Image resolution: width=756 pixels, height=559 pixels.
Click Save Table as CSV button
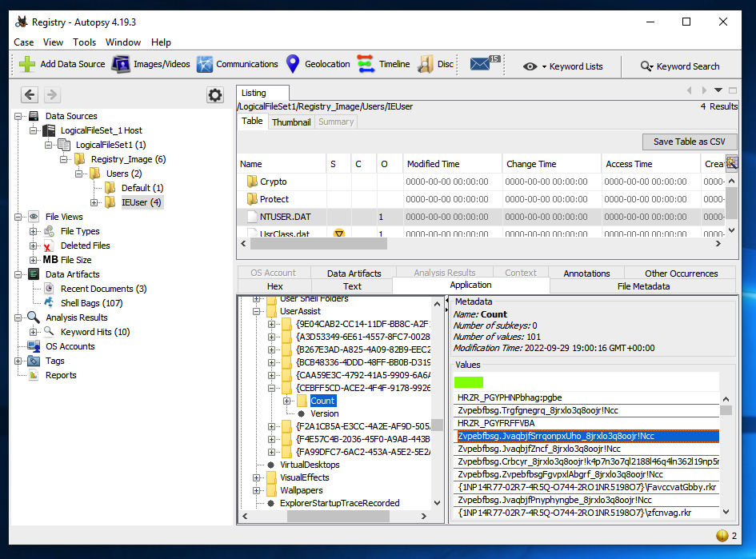click(689, 142)
